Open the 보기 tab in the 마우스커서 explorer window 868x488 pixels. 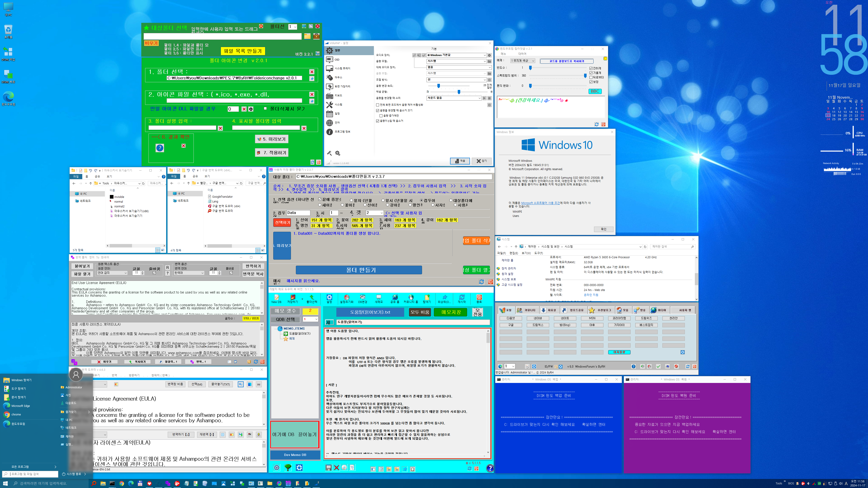[x=109, y=176]
